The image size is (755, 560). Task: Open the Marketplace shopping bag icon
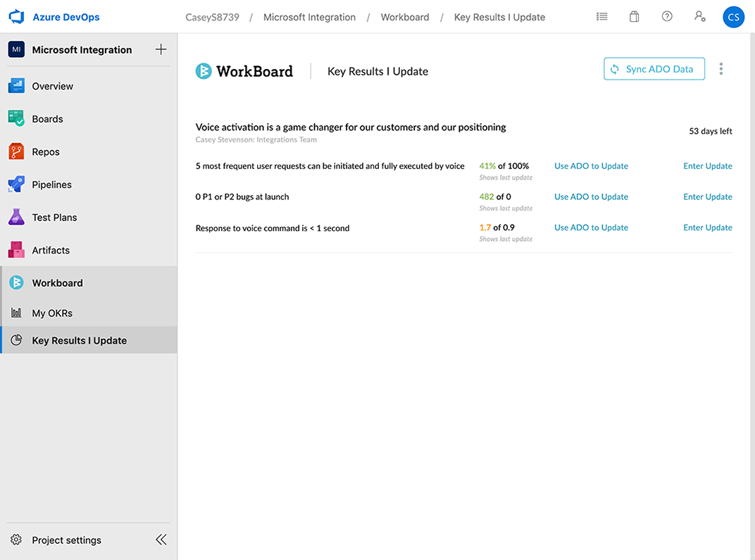pyautogui.click(x=634, y=16)
